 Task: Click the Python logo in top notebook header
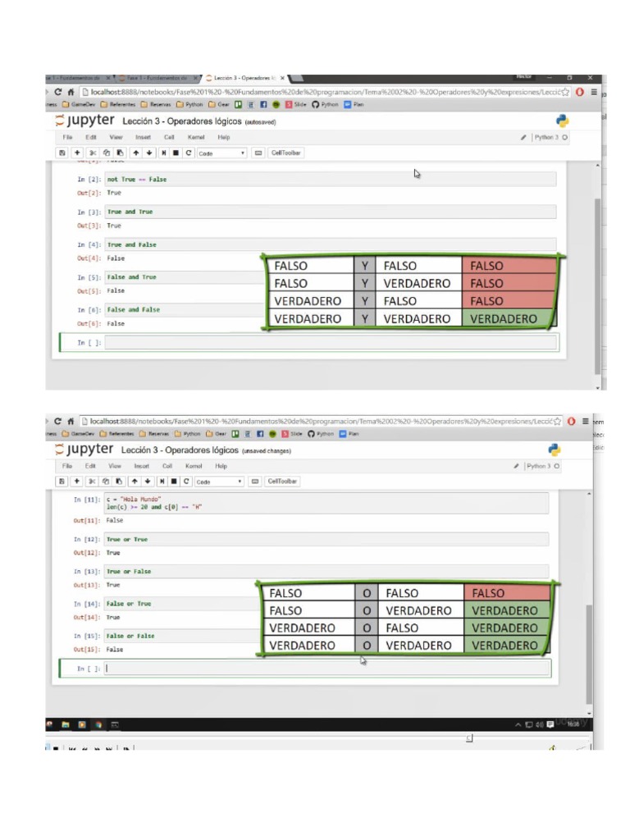pyautogui.click(x=562, y=121)
